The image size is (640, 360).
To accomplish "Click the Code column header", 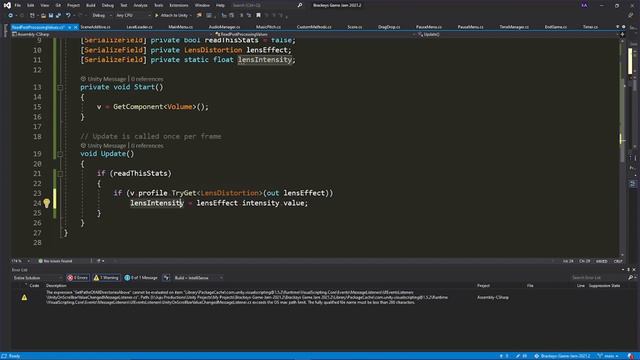I will 34,286.
